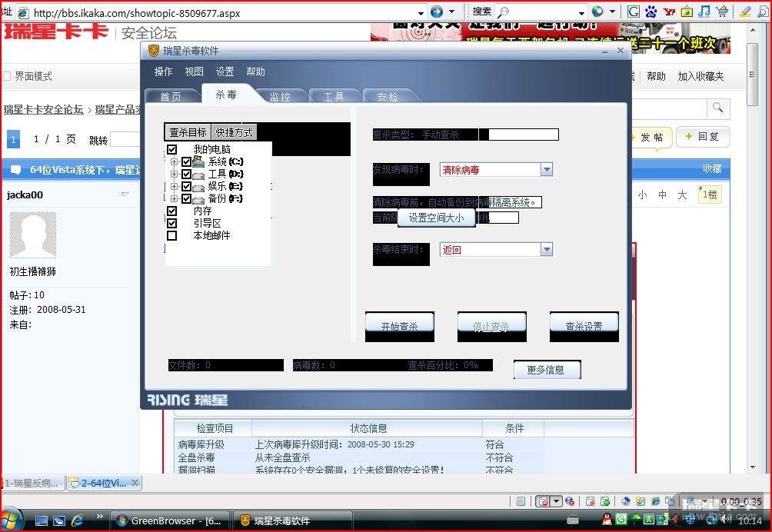The width and height of the screenshot is (772, 532).
Task: Click the Show Desktop quick launch icon
Action: [x=42, y=520]
